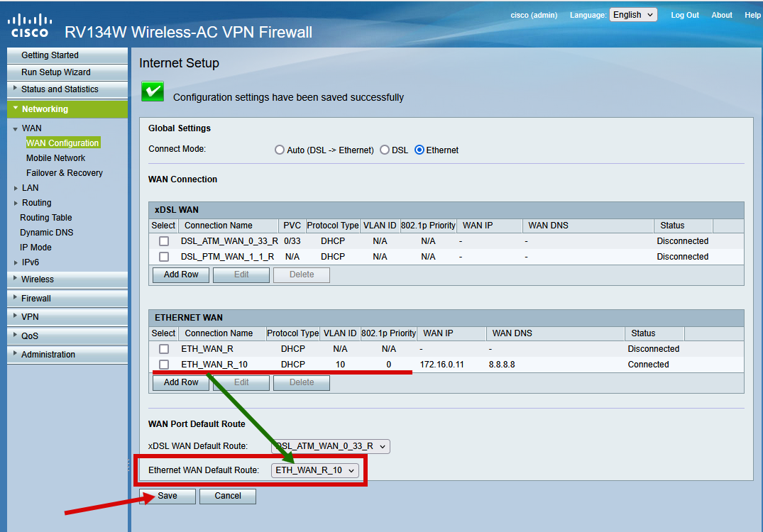
Task: Open the xDSL WAN Default Route dropdown
Action: pos(331,446)
